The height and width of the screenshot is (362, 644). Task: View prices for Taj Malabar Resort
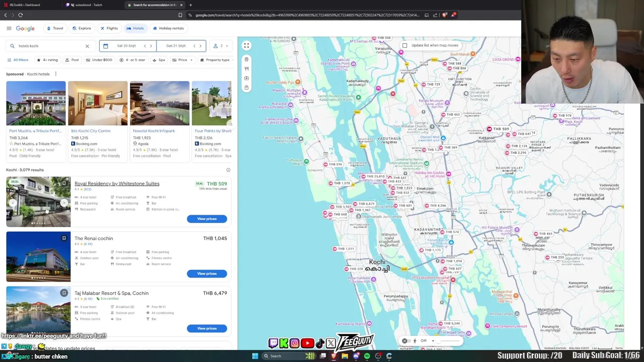(x=207, y=328)
